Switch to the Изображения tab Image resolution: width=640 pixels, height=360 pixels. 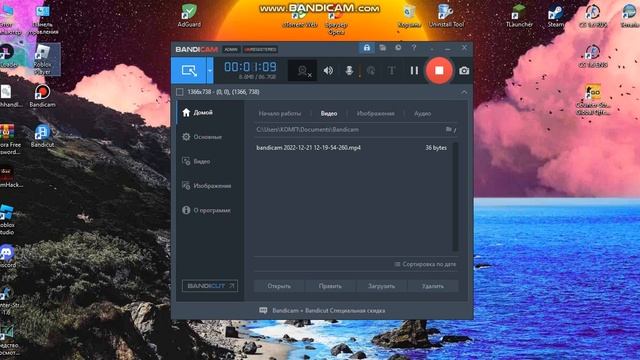click(x=376, y=113)
